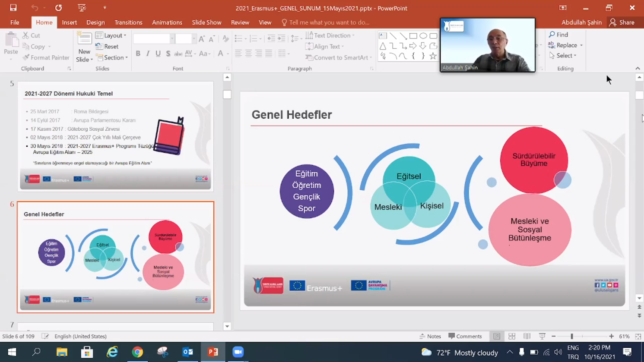Click the Save icon in title bar

[13, 8]
